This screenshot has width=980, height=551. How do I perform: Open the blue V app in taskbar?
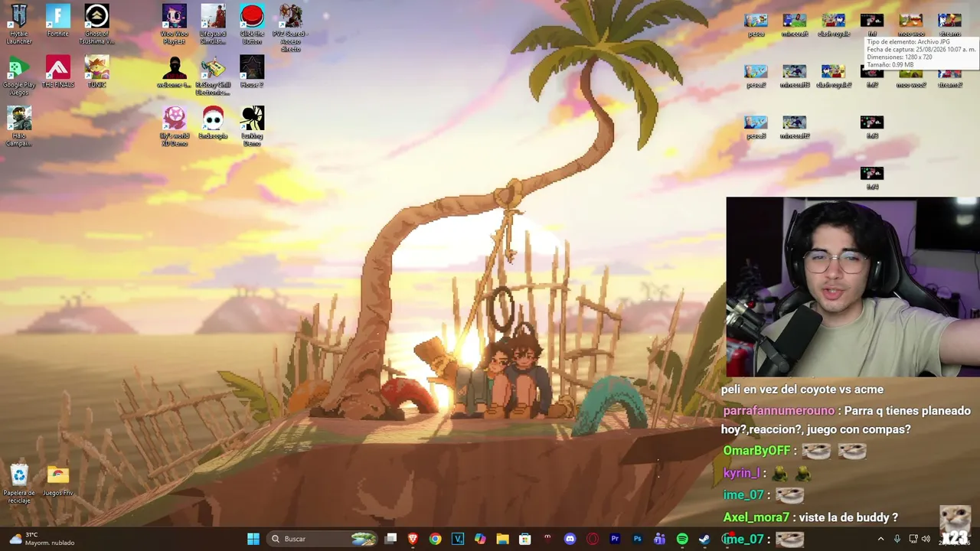(x=458, y=539)
